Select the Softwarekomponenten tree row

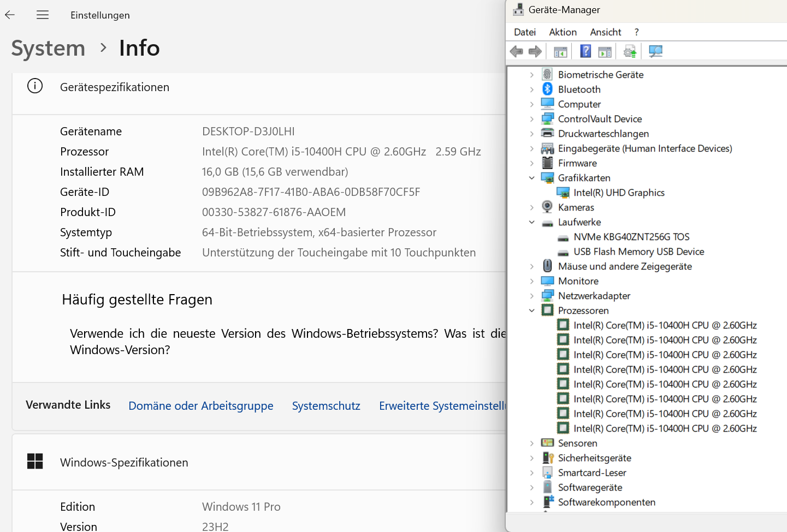tap(606, 502)
